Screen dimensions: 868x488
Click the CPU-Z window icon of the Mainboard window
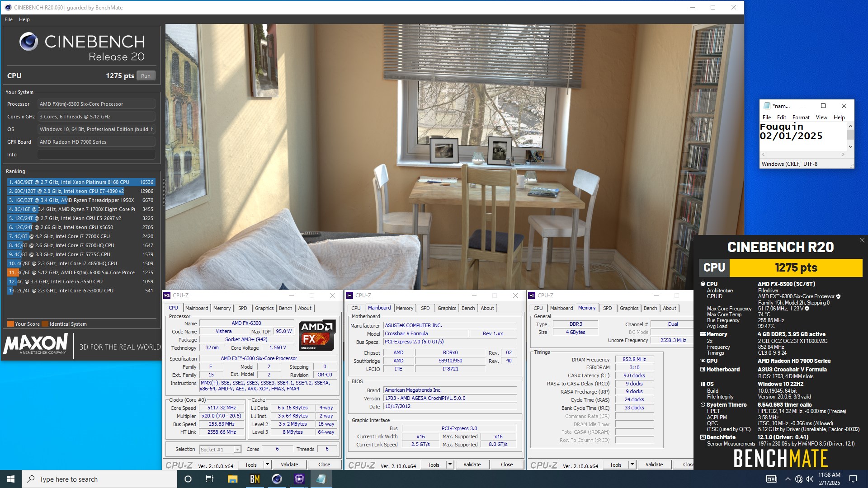349,296
